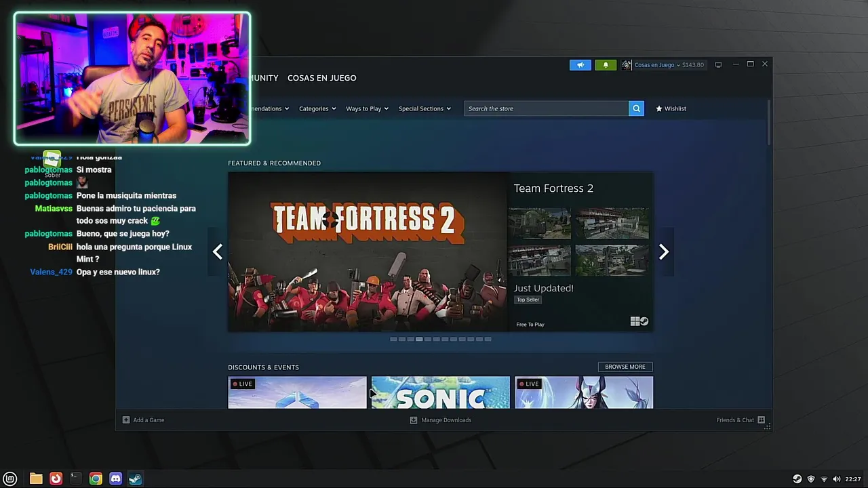This screenshot has width=868, height=488.
Task: Open the Wishlist star link
Action: coord(671,108)
